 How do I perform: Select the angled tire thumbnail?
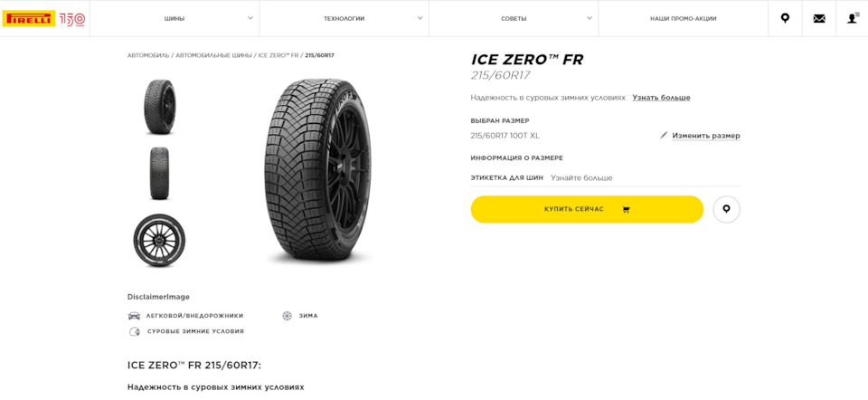coord(159,107)
